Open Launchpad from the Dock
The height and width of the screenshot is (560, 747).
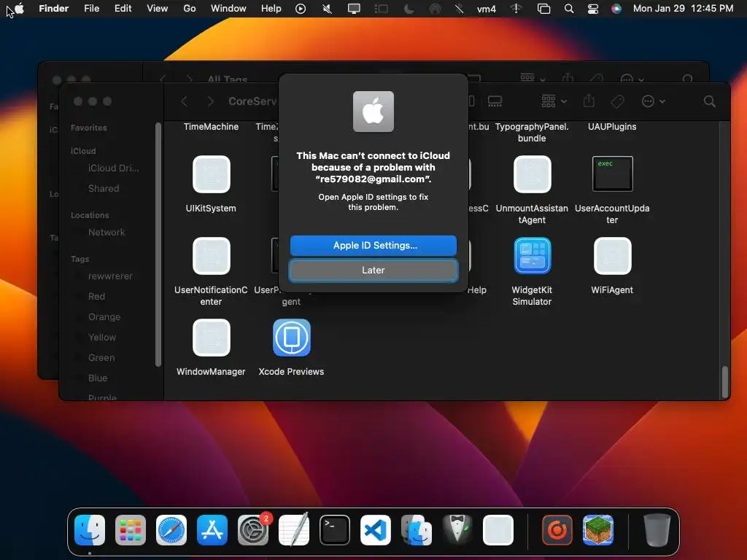[131, 530]
